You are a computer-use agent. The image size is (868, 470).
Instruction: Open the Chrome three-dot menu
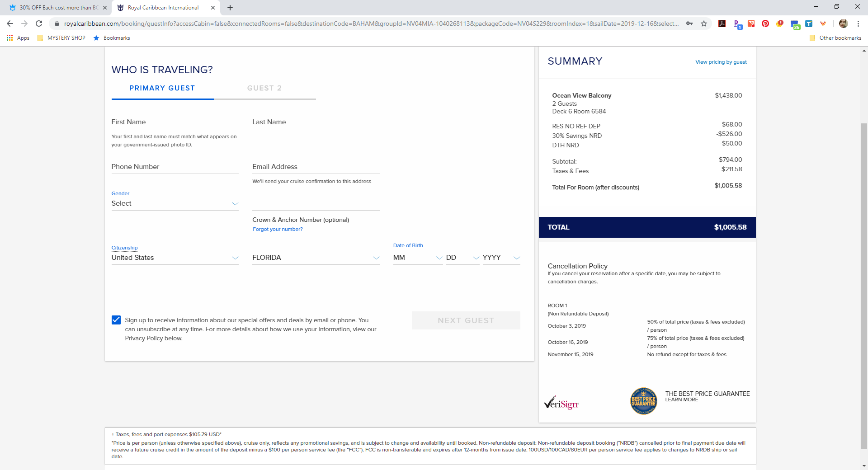pos(858,23)
